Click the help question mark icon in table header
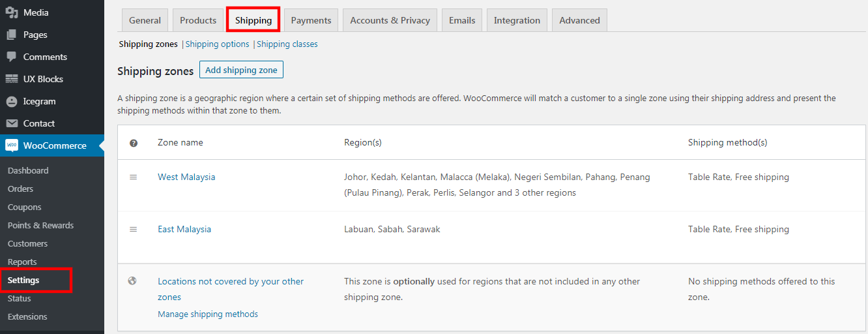This screenshot has width=868, height=334. tap(134, 143)
